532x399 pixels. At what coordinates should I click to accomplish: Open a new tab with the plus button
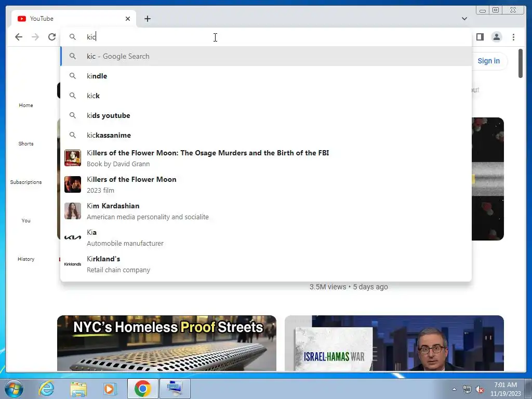click(147, 19)
